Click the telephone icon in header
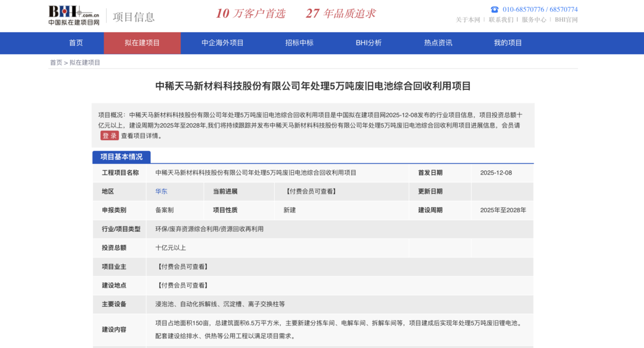Screen dimensions: 644x348 pos(494,10)
